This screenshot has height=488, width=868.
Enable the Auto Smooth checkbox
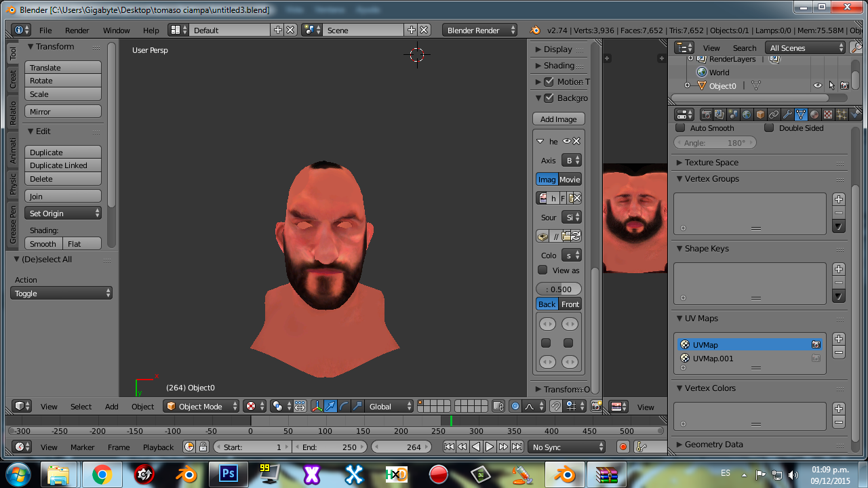[x=681, y=127]
